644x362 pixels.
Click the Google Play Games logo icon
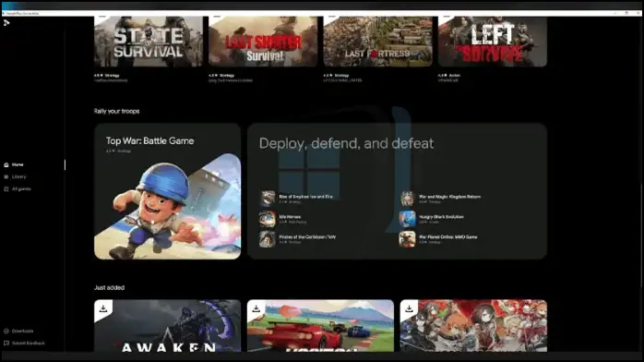coord(6,23)
